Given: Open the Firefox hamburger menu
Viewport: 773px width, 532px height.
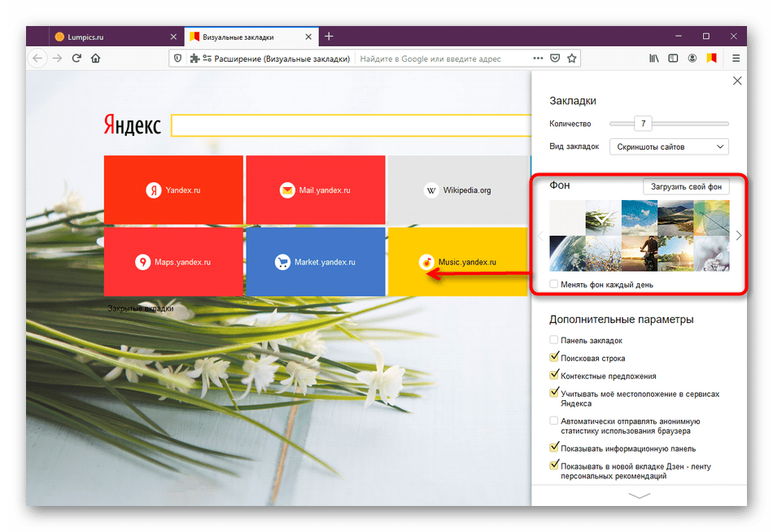Looking at the screenshot, I should 736,59.
